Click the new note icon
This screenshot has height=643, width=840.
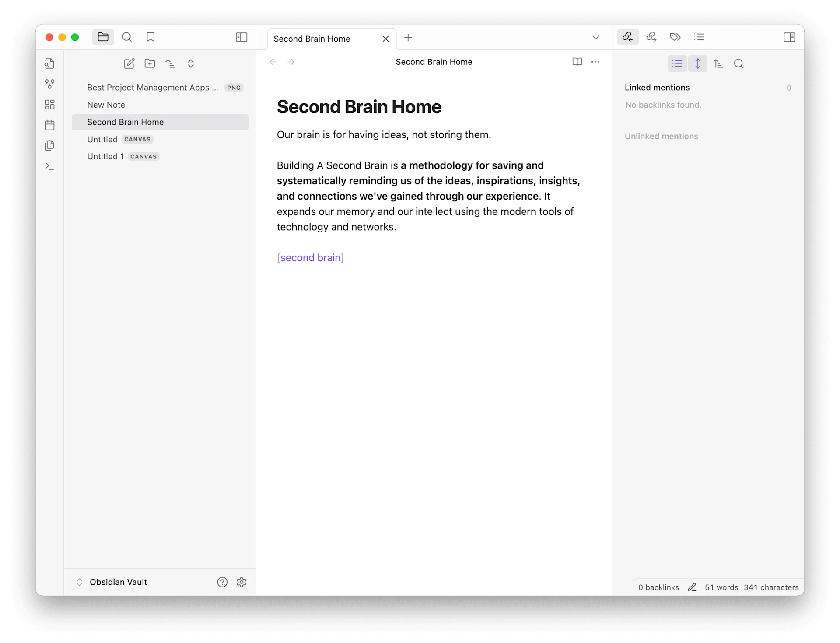tap(129, 63)
